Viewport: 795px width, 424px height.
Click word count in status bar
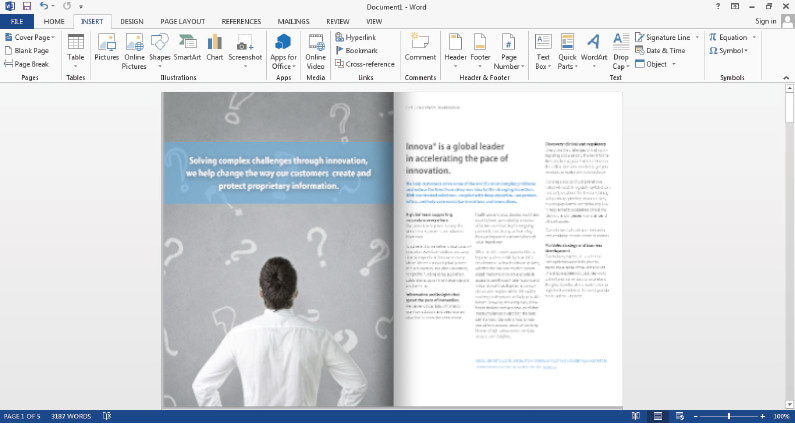pyautogui.click(x=71, y=416)
